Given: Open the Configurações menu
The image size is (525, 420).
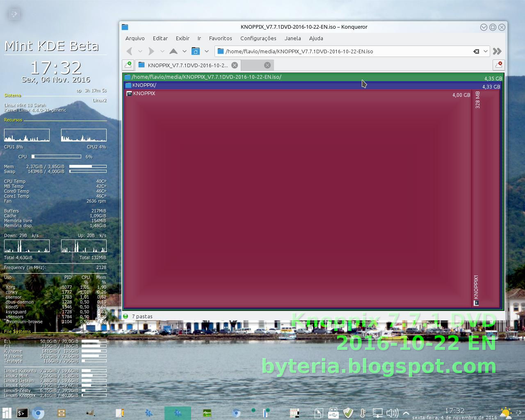Looking at the screenshot, I should click(258, 38).
